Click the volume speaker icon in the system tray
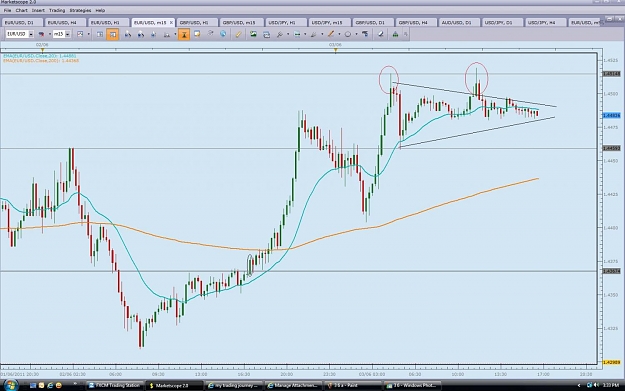625x391 pixels. 596,385
